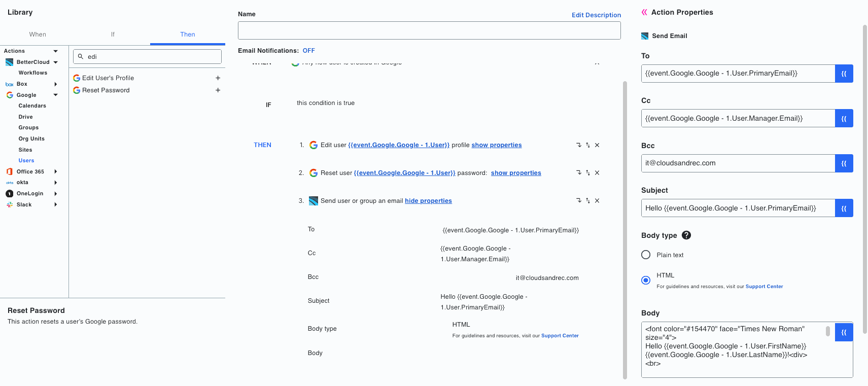This screenshot has width=868, height=386.
Task: Click the Edit Description link
Action: (596, 15)
